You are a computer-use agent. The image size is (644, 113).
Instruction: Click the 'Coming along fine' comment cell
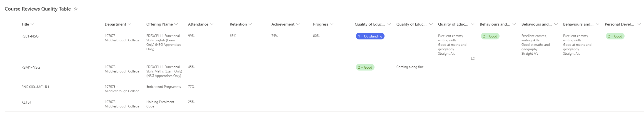coord(410,67)
